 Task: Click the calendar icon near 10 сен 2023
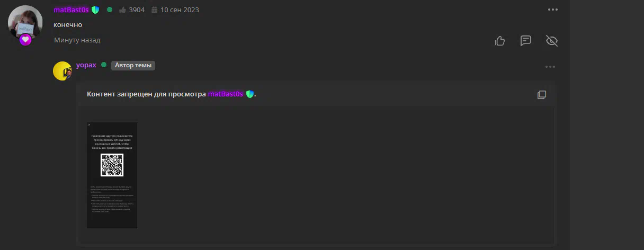pyautogui.click(x=154, y=10)
